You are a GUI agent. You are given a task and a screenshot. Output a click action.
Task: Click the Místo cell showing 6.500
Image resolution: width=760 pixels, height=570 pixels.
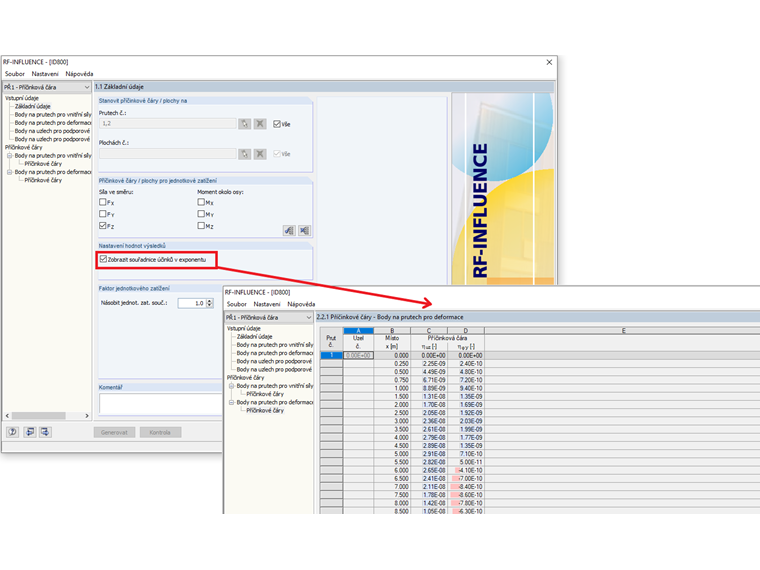coord(392,479)
